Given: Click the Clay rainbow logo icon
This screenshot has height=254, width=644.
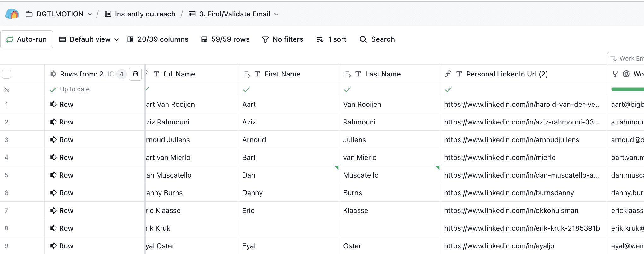Looking at the screenshot, I should [x=12, y=14].
